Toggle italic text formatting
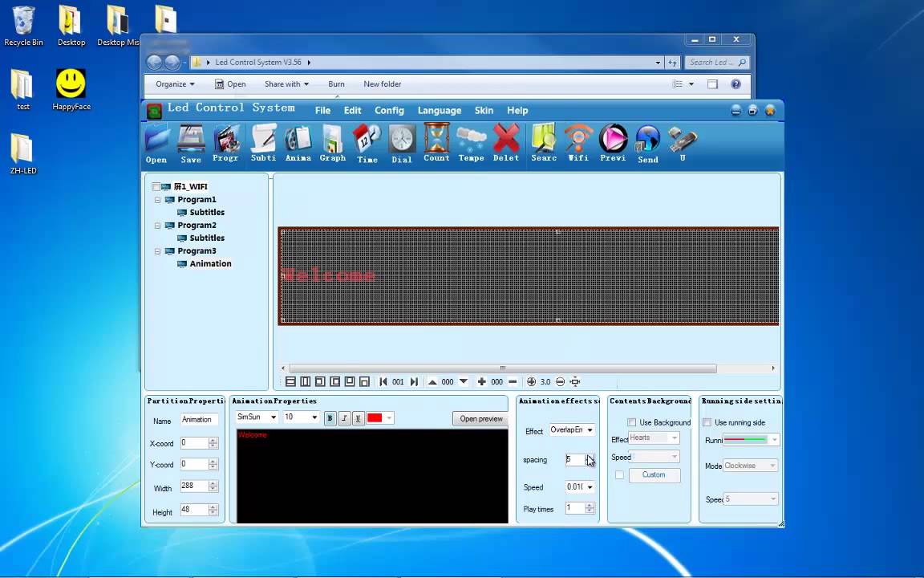This screenshot has width=924, height=578. (344, 418)
